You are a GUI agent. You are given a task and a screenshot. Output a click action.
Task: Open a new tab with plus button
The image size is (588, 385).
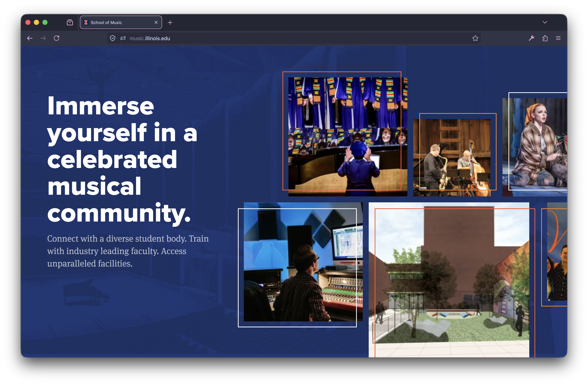tap(170, 23)
